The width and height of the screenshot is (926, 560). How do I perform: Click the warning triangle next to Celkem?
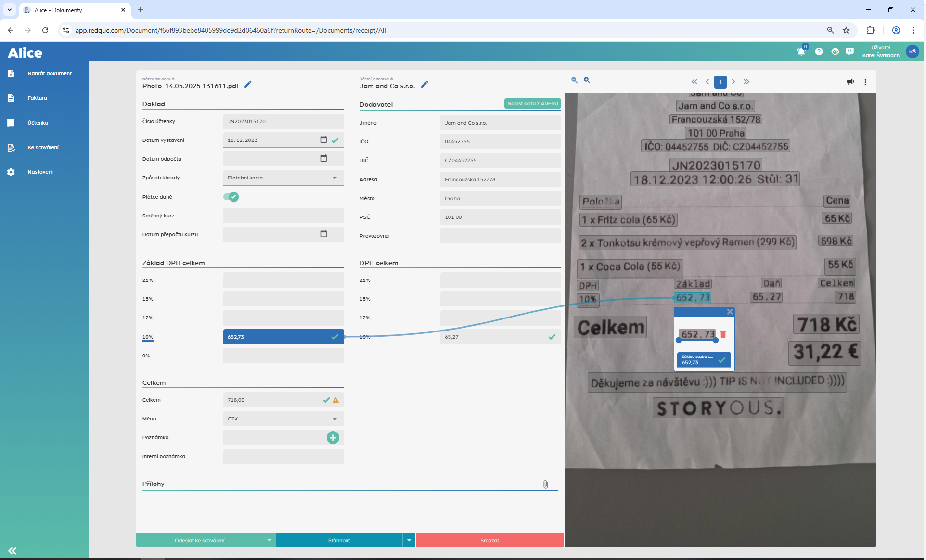[x=336, y=400]
